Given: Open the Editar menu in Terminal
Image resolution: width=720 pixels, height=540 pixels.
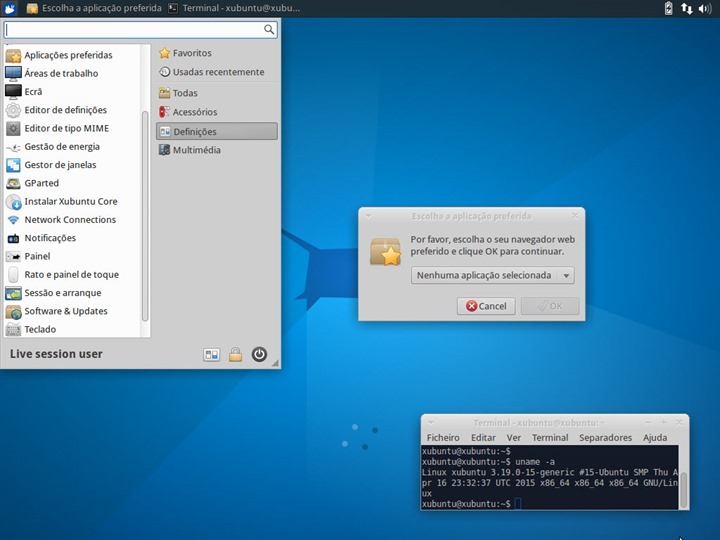Looking at the screenshot, I should [x=483, y=438].
